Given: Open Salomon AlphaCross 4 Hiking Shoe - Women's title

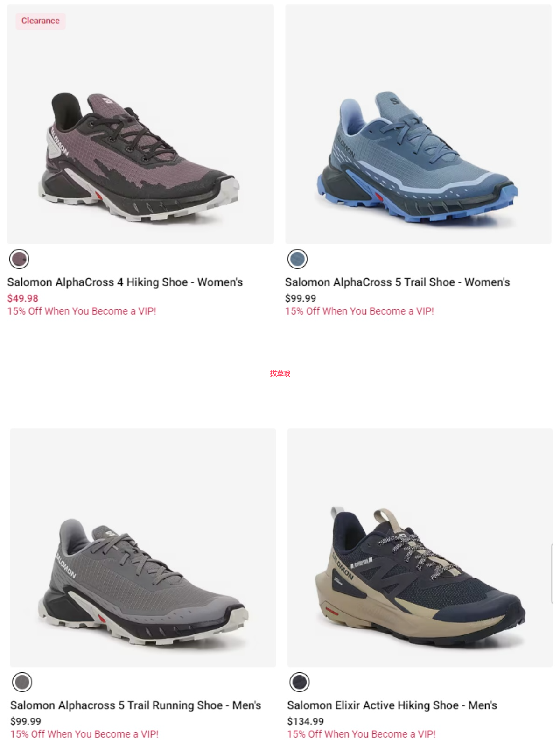Looking at the screenshot, I should [125, 282].
